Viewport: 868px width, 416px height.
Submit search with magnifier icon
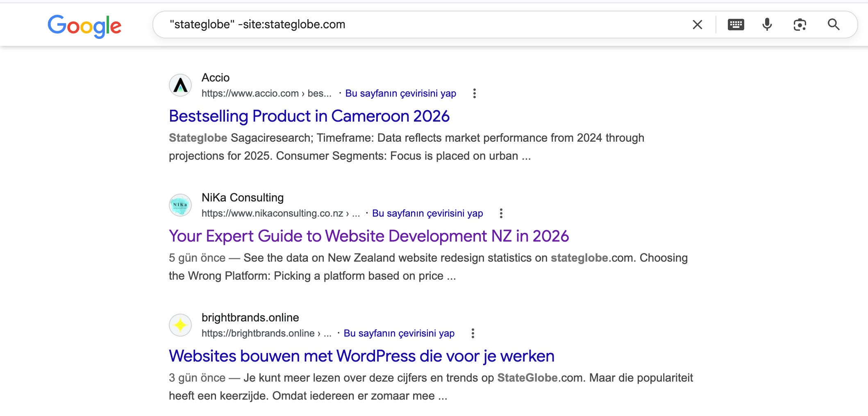[x=834, y=25]
